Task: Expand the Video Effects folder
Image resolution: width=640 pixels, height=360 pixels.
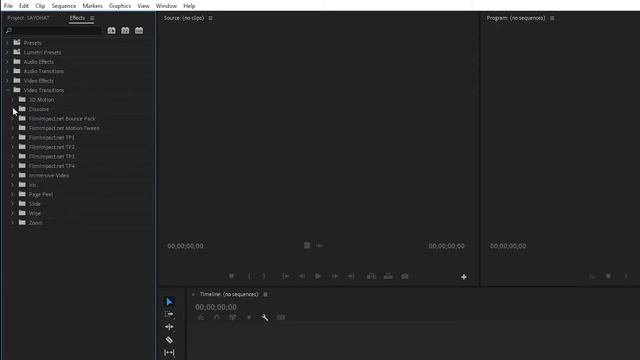Action: point(7,81)
